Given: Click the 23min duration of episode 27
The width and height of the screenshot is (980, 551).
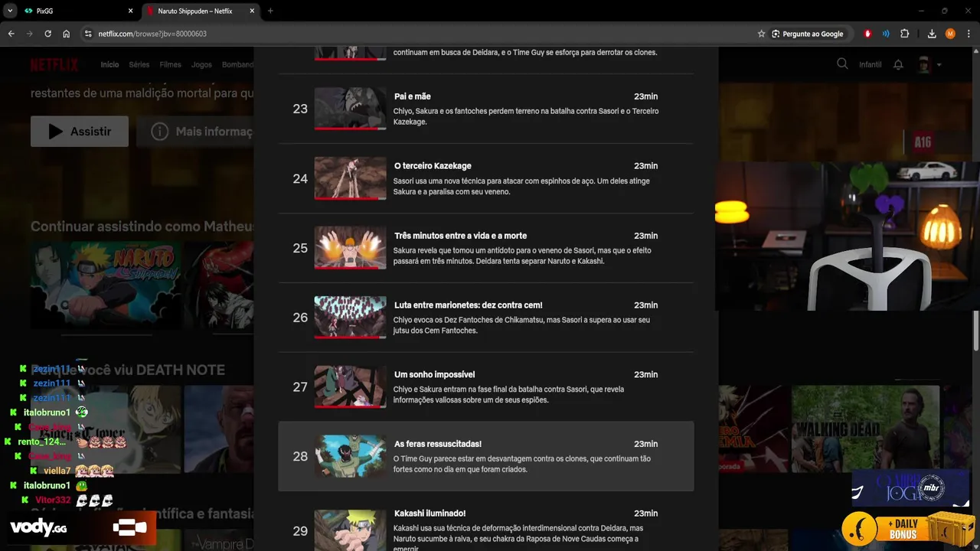Looking at the screenshot, I should coord(645,375).
